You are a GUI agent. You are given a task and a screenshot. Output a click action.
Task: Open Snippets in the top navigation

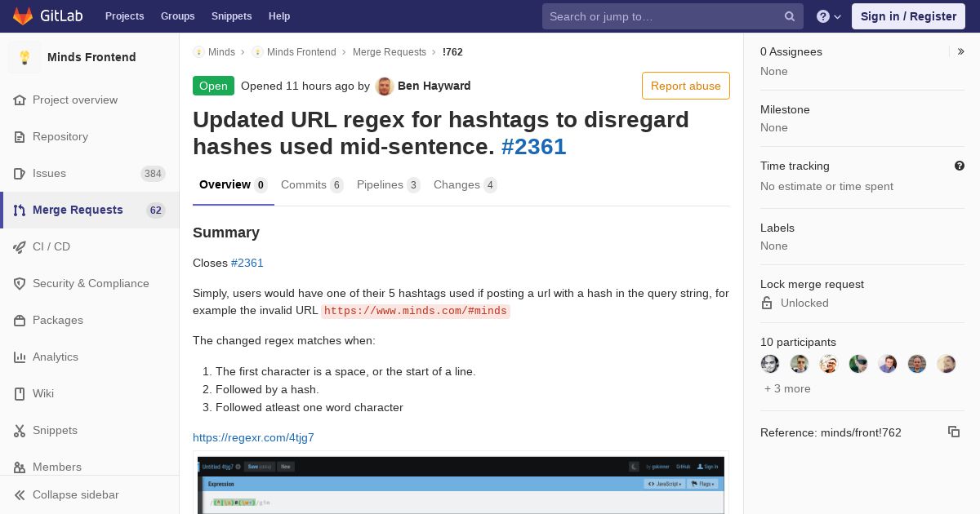pyautogui.click(x=232, y=16)
